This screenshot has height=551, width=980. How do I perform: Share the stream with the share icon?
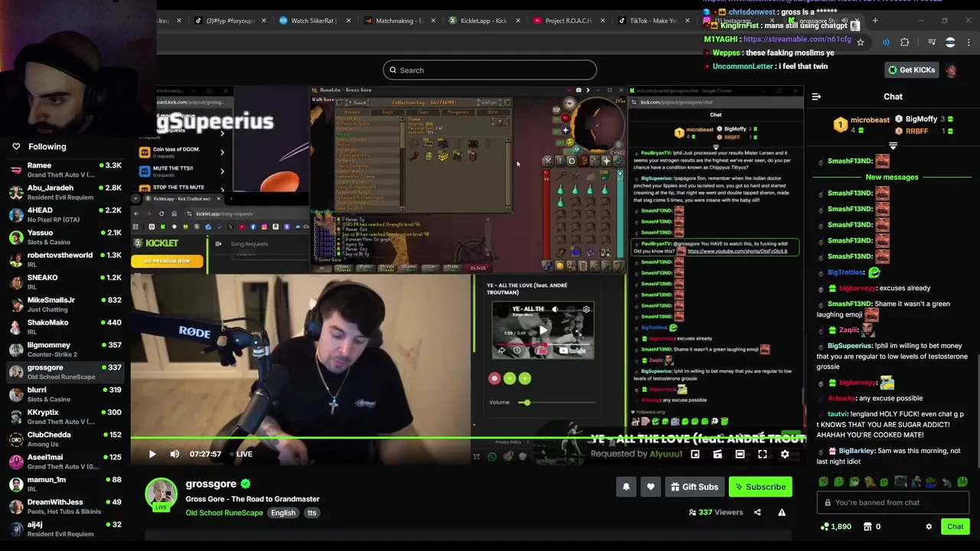[x=757, y=512]
